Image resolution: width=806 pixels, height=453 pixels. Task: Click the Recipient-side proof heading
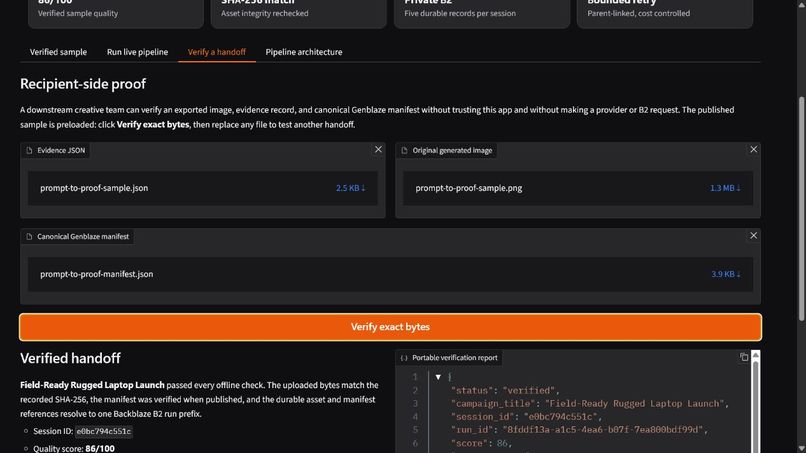click(83, 84)
